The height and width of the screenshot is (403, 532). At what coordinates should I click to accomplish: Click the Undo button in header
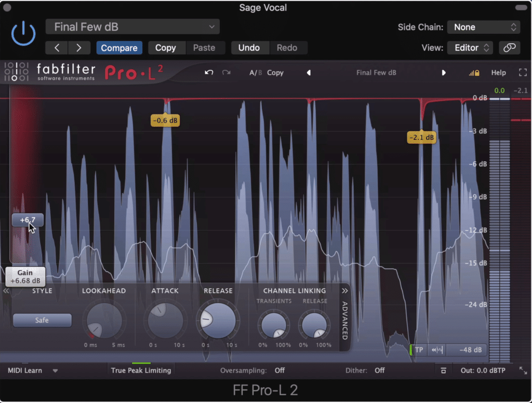coord(249,48)
